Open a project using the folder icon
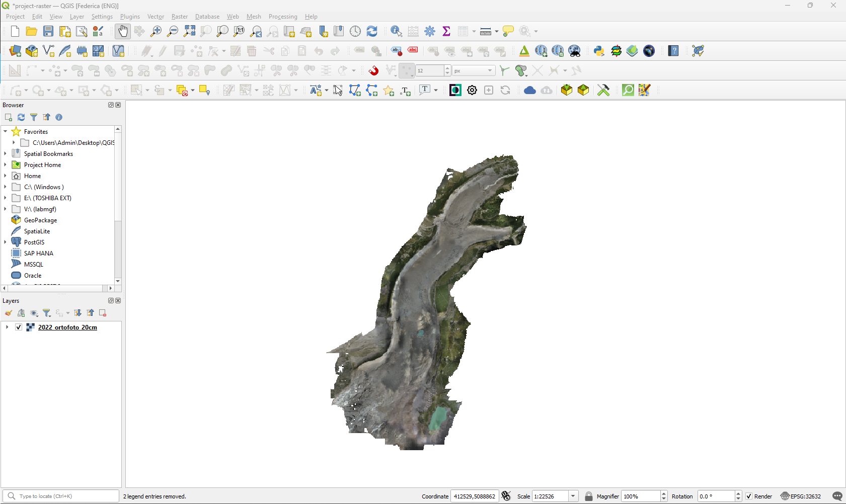The image size is (846, 504). tap(31, 31)
